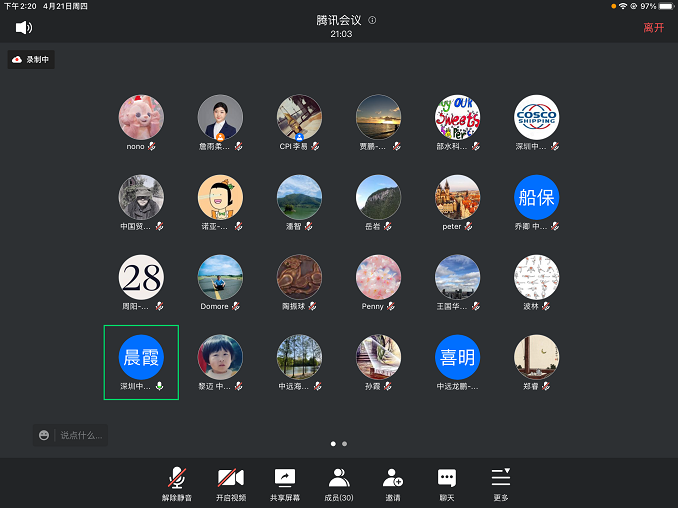Image resolution: width=678 pixels, height=508 pixels.
Task: Click the green active mic under 晨霞
Action: point(160,387)
